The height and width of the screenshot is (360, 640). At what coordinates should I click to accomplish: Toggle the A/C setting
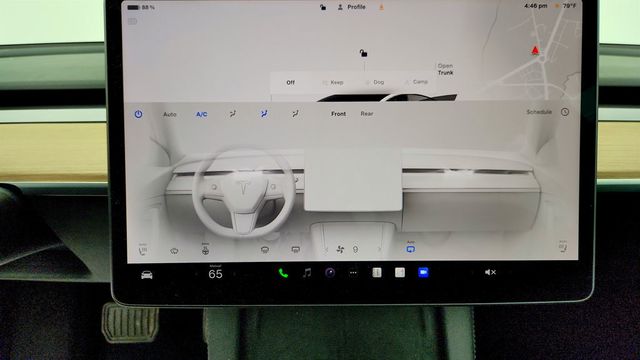(x=202, y=114)
